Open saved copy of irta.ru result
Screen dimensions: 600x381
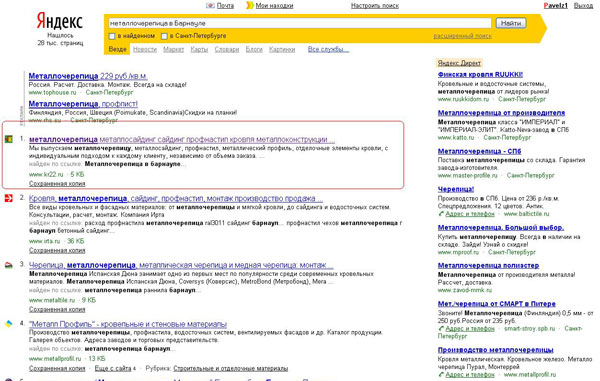coord(57,250)
